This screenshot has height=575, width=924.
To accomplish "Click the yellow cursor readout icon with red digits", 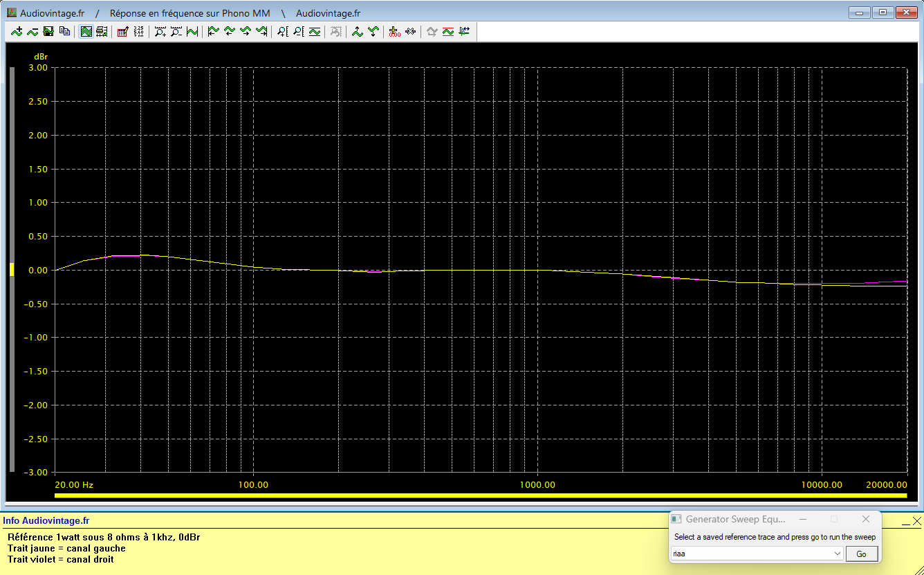I will click(395, 31).
